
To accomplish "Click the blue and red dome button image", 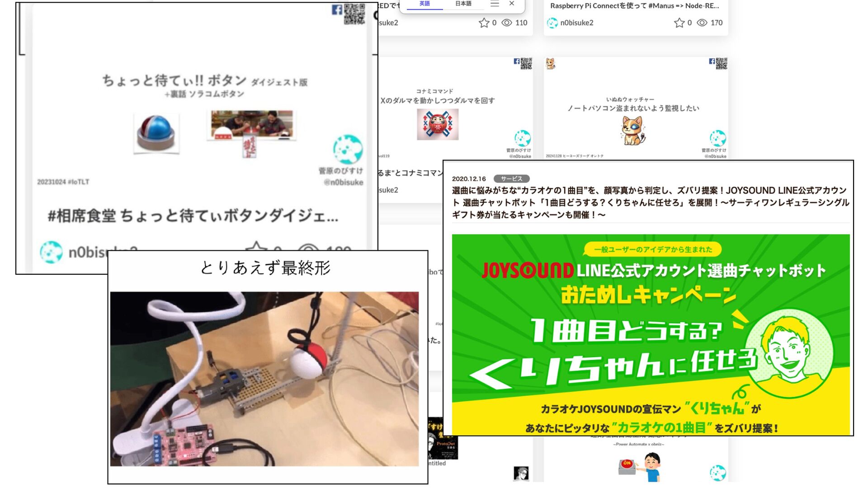I will (156, 133).
